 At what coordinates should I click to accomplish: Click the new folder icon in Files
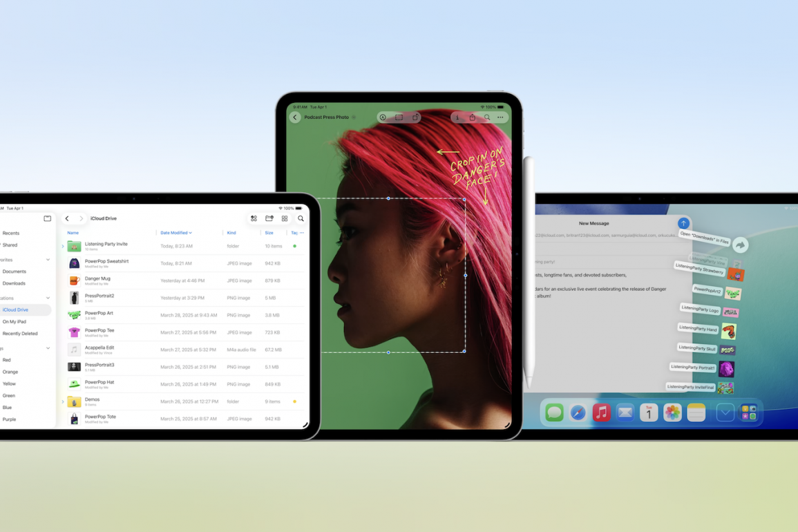[269, 218]
